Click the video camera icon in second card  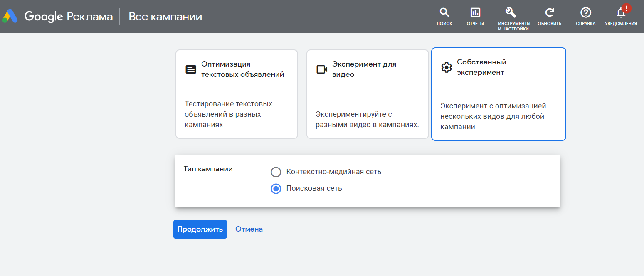pyautogui.click(x=322, y=69)
